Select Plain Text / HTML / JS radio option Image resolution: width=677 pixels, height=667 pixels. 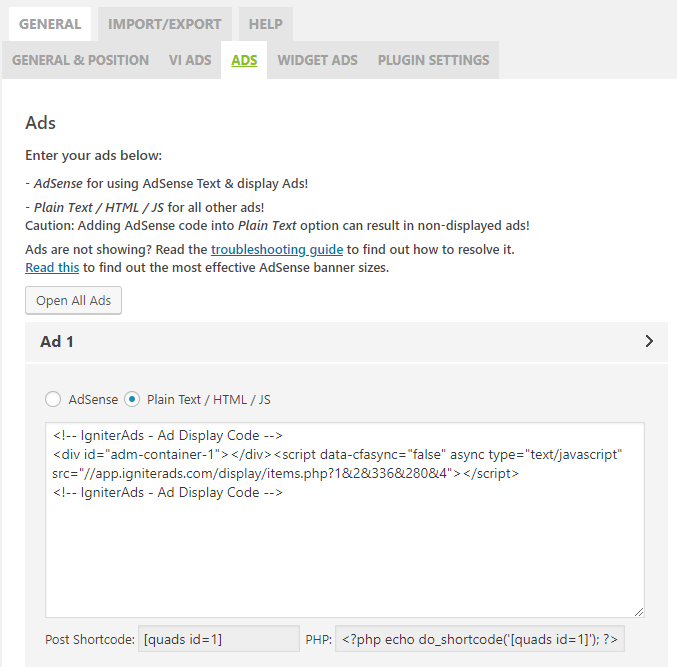132,399
